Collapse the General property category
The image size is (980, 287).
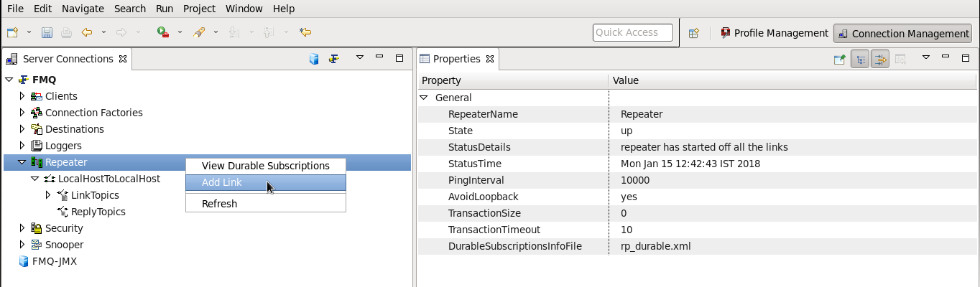coord(424,98)
